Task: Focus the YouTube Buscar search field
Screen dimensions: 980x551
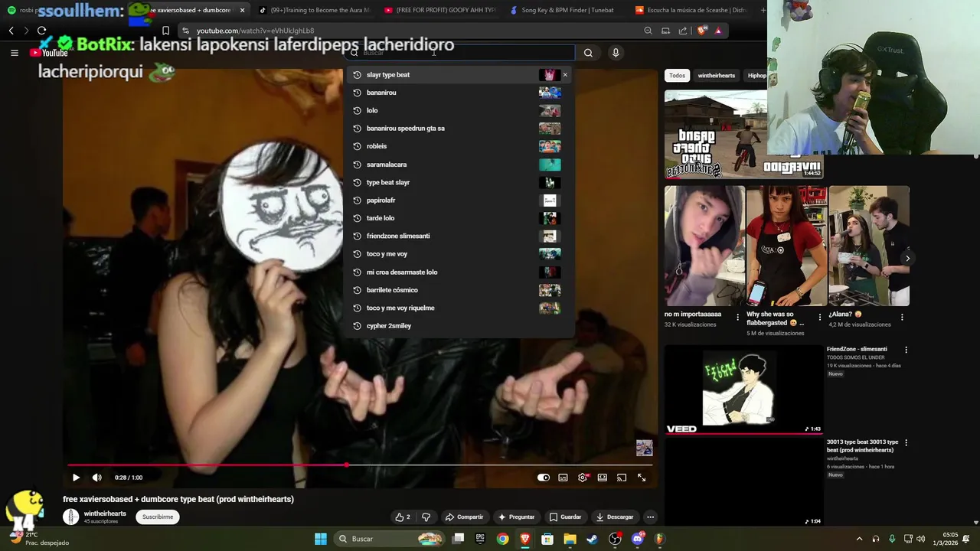Action: pyautogui.click(x=459, y=53)
